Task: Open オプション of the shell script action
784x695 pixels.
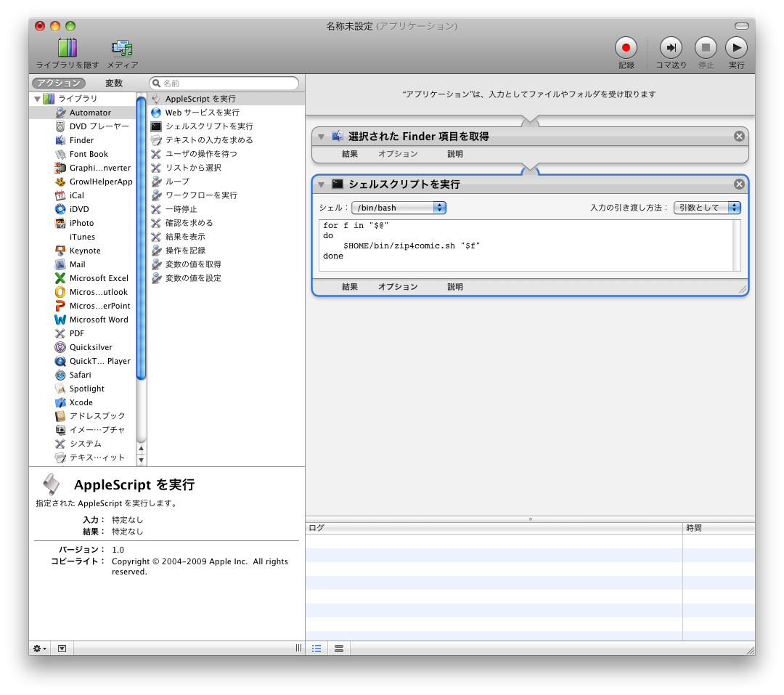Action: coord(398,287)
